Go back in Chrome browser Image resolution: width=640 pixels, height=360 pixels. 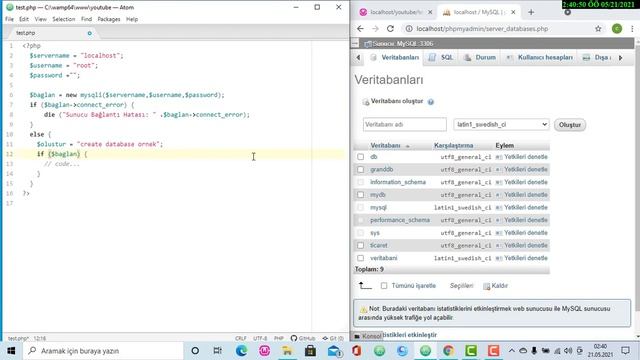click(x=360, y=29)
